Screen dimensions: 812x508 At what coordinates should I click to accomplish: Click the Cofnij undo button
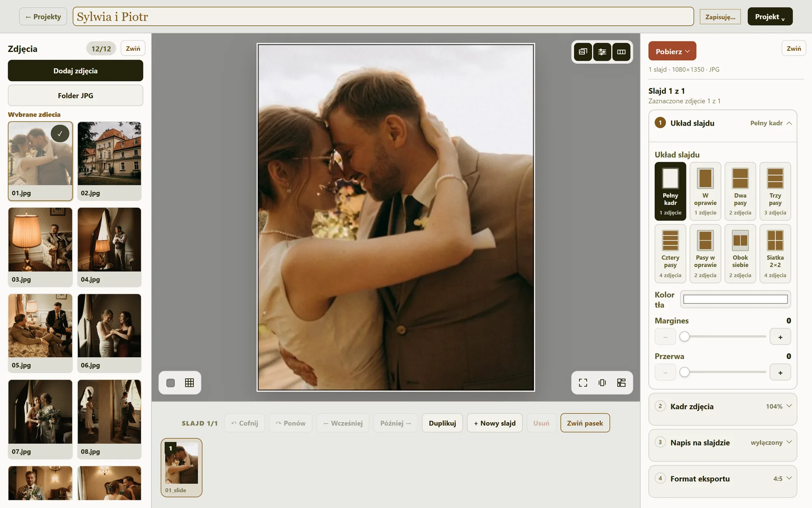pyautogui.click(x=244, y=423)
